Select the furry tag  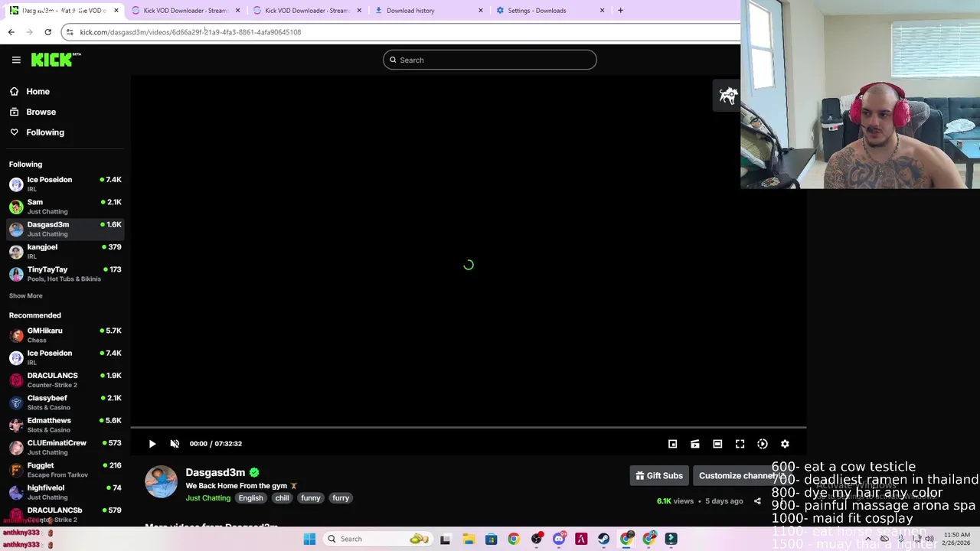341,498
